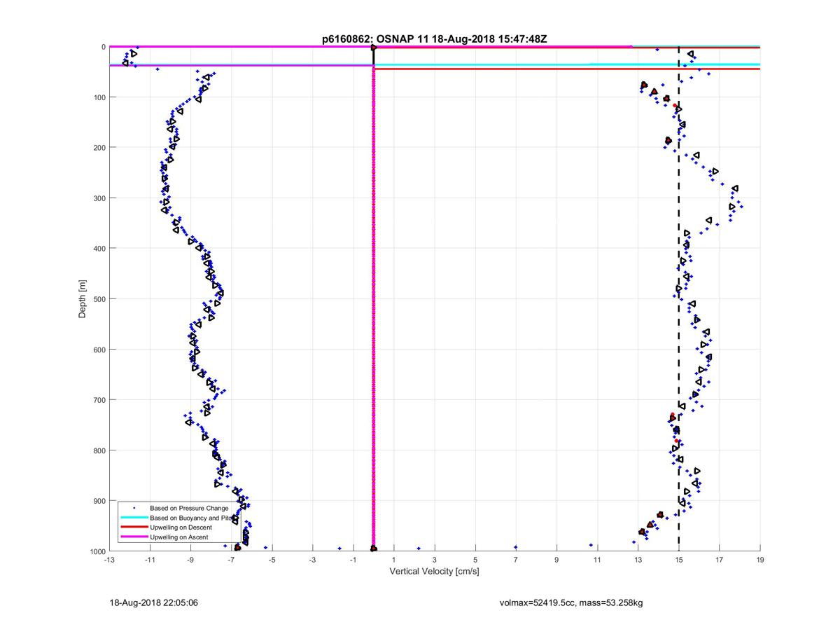Select legend entry 'Based on Pressure Change'
This screenshot has height=620, width=840.
coord(189,507)
